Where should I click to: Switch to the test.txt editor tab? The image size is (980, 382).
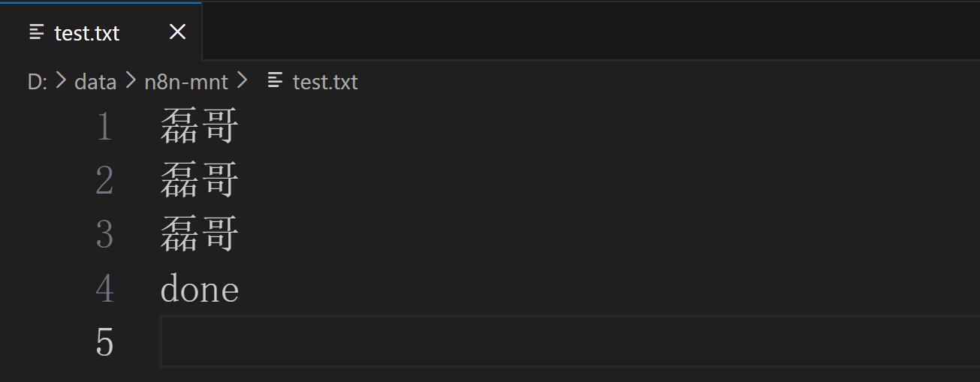click(86, 33)
